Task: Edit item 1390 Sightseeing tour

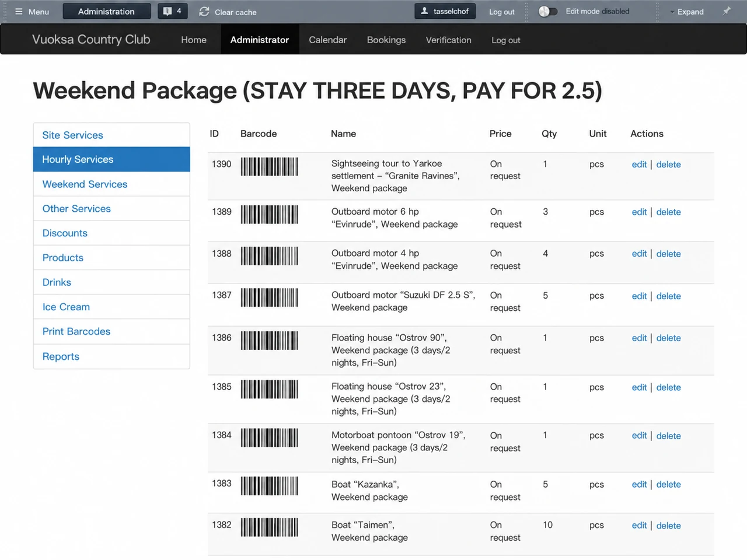Action: pos(639,164)
